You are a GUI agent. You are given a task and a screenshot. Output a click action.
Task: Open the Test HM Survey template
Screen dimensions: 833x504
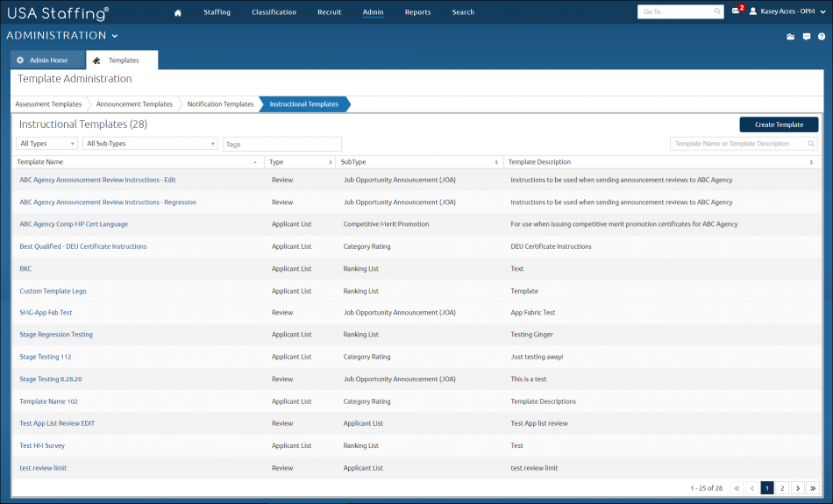click(x=42, y=445)
